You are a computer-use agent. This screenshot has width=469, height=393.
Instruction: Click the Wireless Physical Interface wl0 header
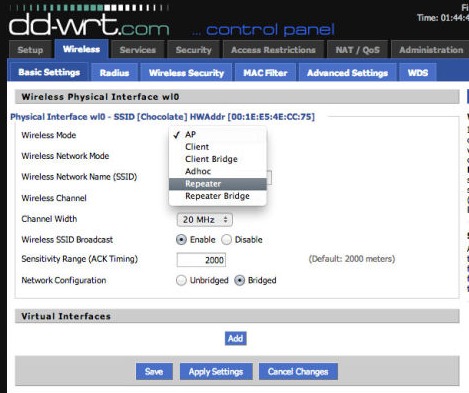point(237,97)
